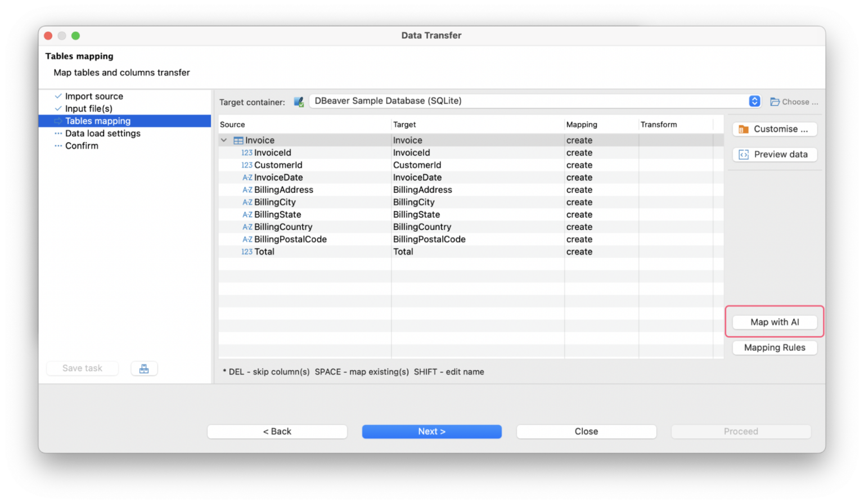Screen dimensions: 864x504
Task: Proceed to the next wizard page
Action: click(x=431, y=431)
